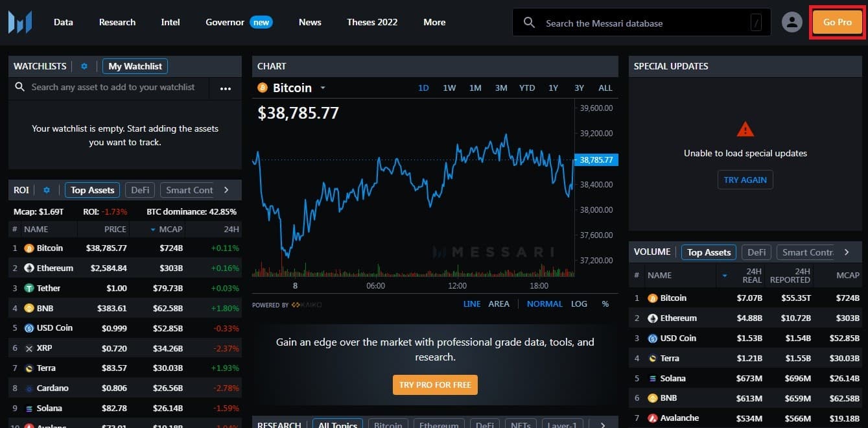Click the Solana icon in ROI table

29,409
